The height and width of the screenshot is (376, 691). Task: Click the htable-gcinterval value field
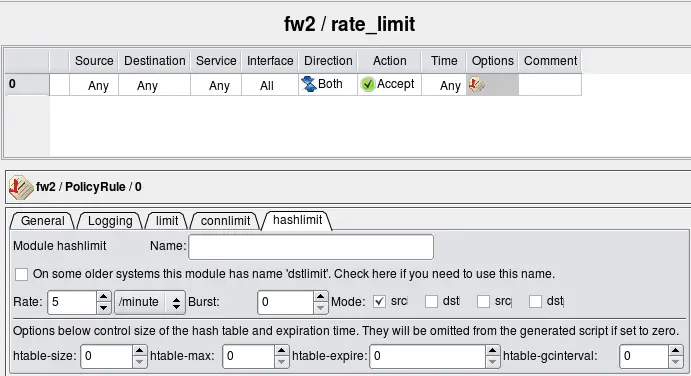click(x=644, y=356)
